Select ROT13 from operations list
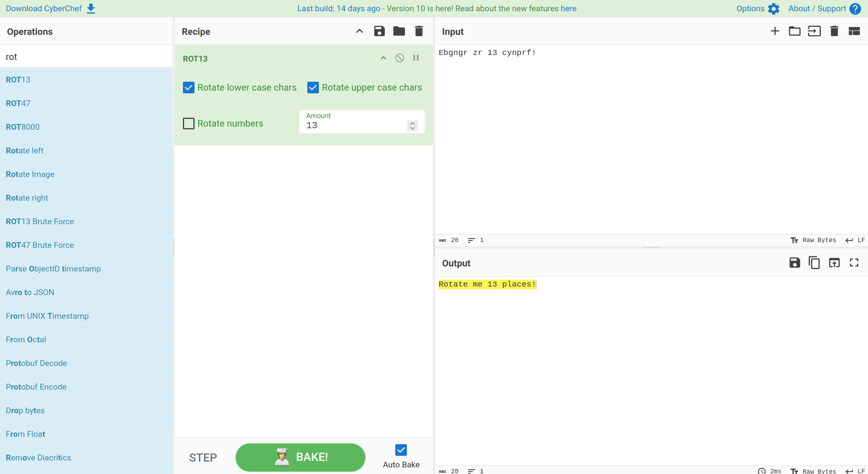Viewport: 868px width, 474px height. [86, 80]
